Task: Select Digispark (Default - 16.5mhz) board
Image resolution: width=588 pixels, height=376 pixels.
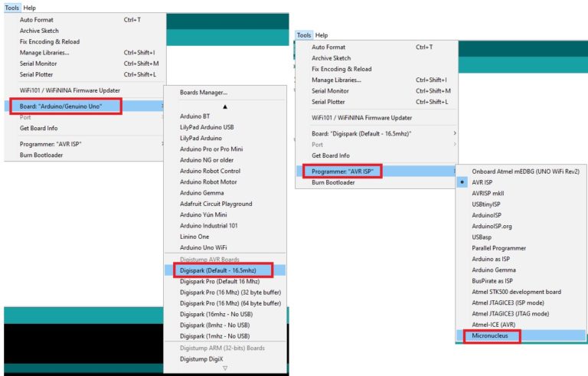Action: [x=225, y=270]
